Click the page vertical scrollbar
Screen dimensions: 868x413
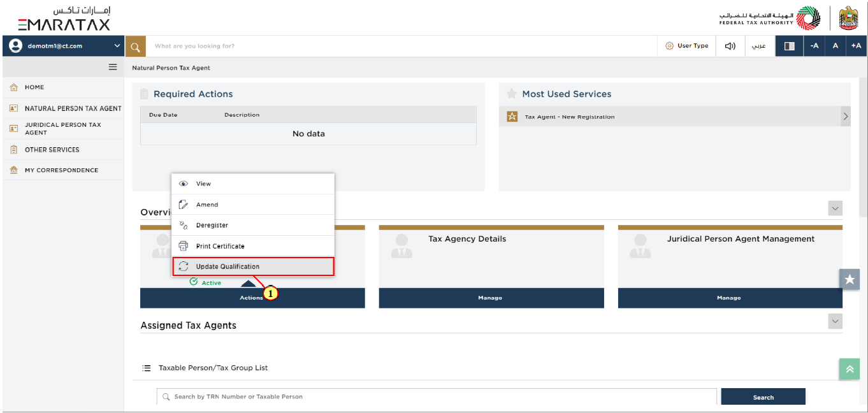863,147
